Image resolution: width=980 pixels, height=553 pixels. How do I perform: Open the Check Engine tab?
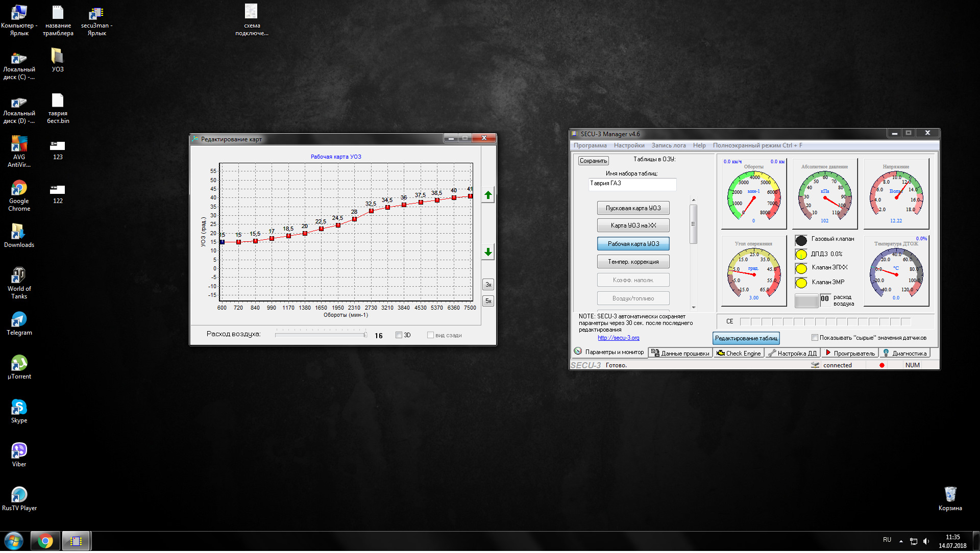pos(739,354)
